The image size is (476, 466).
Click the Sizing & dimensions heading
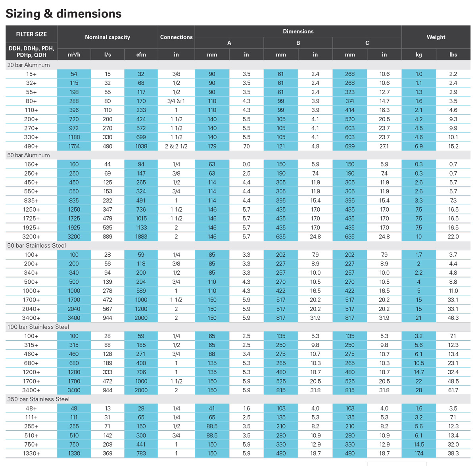pyautogui.click(x=63, y=14)
